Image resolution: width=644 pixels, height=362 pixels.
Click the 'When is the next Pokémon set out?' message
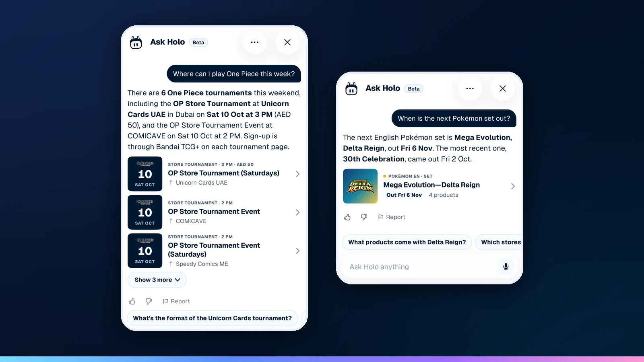click(x=454, y=118)
